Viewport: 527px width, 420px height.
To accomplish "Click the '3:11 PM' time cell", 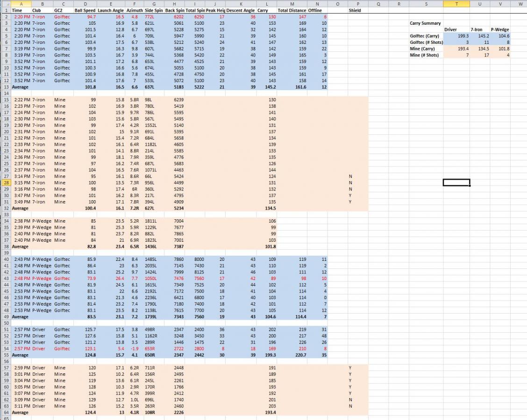I will [x=21, y=406].
